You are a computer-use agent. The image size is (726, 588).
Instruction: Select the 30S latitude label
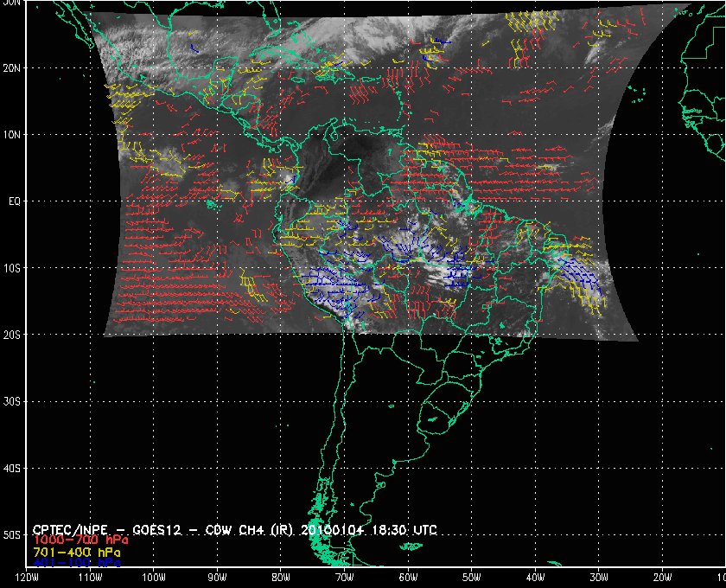pos(12,401)
